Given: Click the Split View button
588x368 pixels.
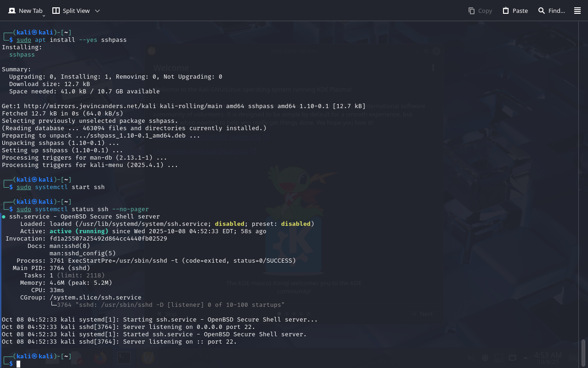Looking at the screenshot, I should click(71, 11).
